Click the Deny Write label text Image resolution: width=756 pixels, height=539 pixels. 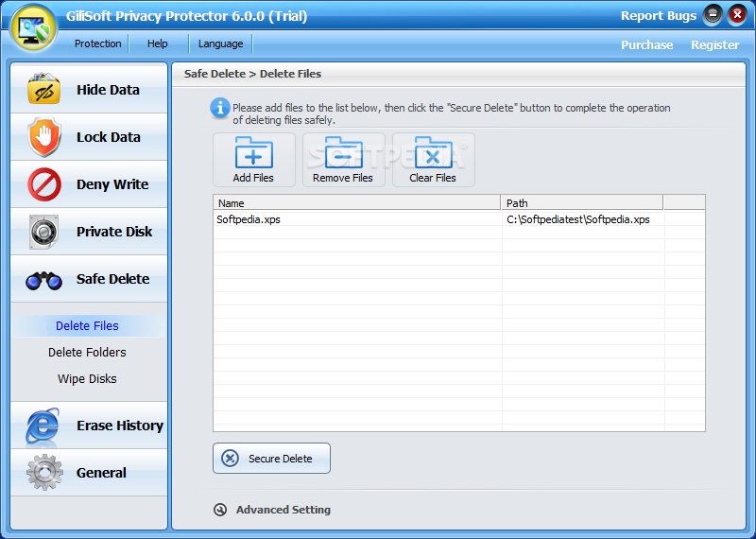click(x=112, y=184)
